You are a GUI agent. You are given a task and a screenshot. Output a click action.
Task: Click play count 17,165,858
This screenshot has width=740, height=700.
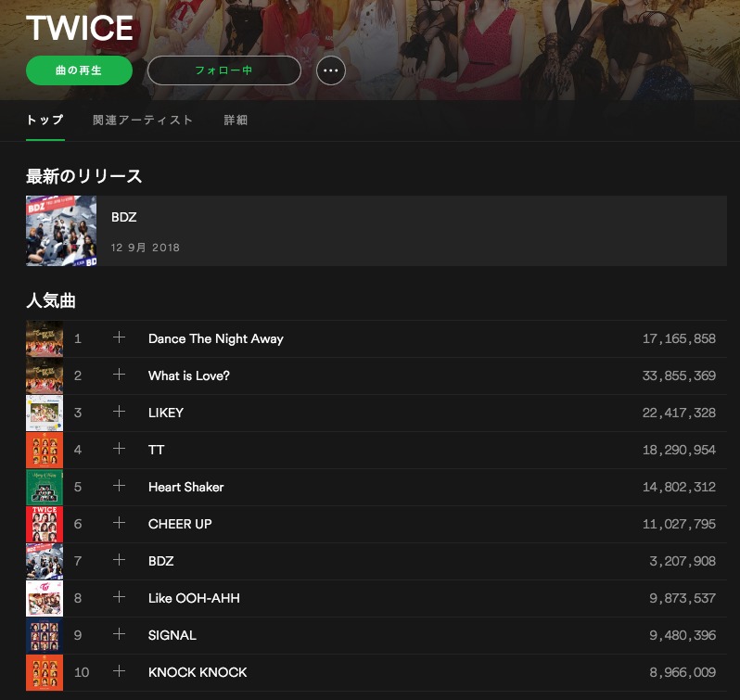(679, 339)
